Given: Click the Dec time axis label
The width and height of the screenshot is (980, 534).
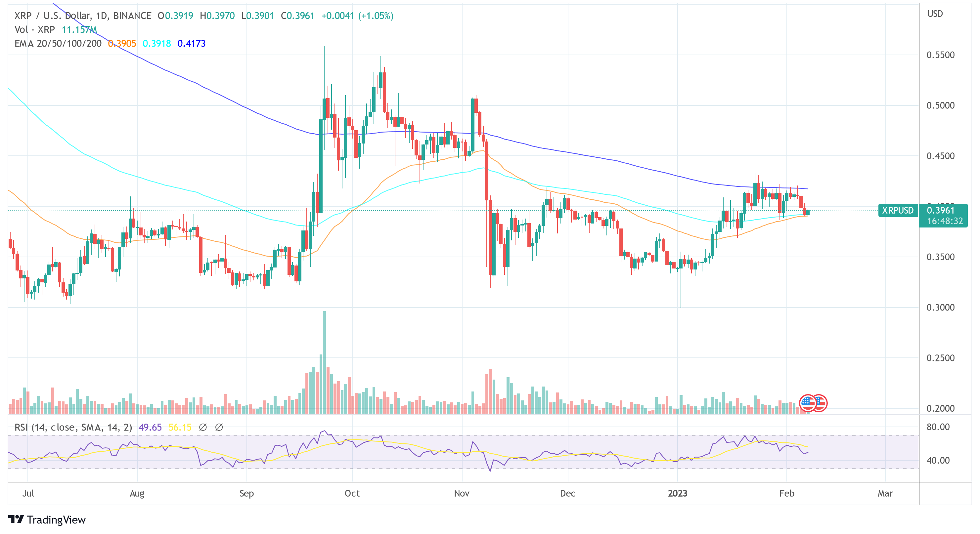Looking at the screenshot, I should 568,493.
